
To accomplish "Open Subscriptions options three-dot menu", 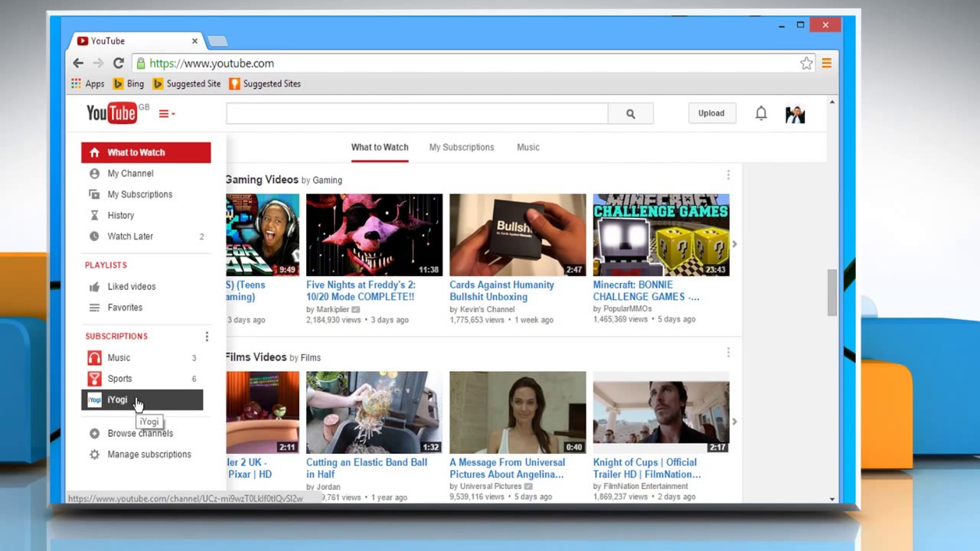I will point(206,337).
